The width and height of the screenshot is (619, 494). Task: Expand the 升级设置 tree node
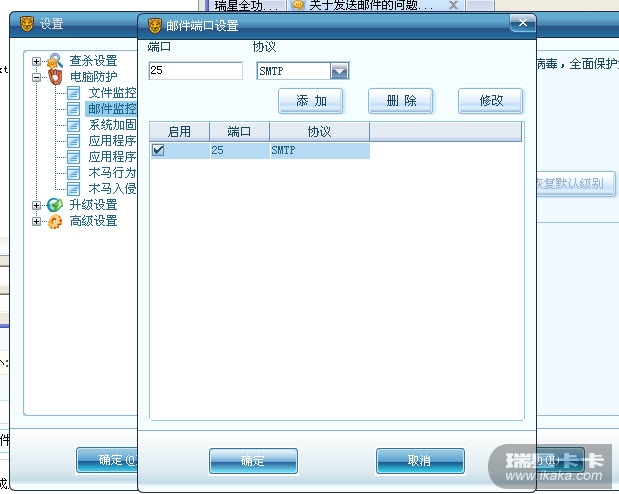coord(36,205)
